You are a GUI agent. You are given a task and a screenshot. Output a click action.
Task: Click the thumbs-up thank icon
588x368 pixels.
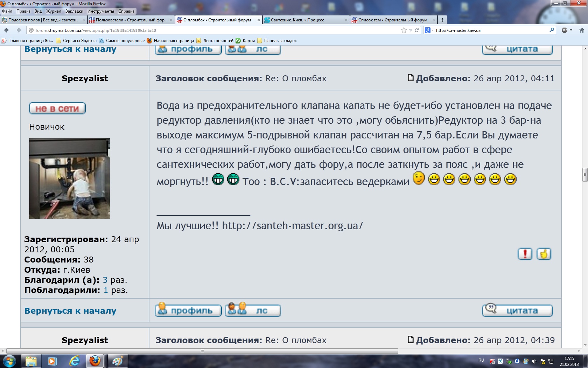[544, 254]
